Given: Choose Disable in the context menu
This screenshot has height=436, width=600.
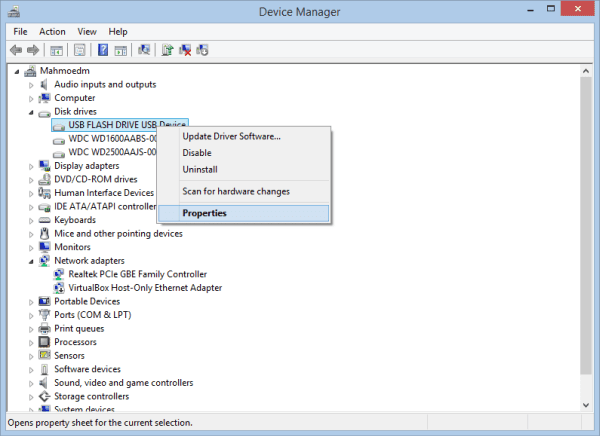Looking at the screenshot, I should click(243, 153).
